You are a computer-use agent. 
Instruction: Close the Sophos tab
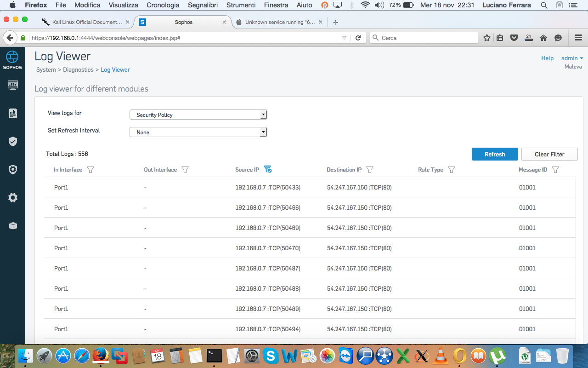click(x=224, y=22)
